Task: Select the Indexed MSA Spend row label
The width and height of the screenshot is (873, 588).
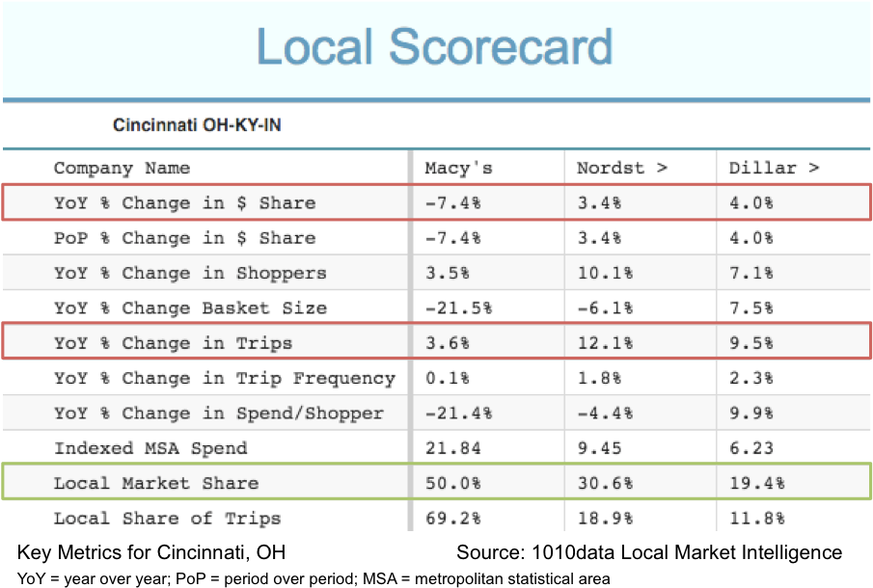Action: (x=150, y=448)
